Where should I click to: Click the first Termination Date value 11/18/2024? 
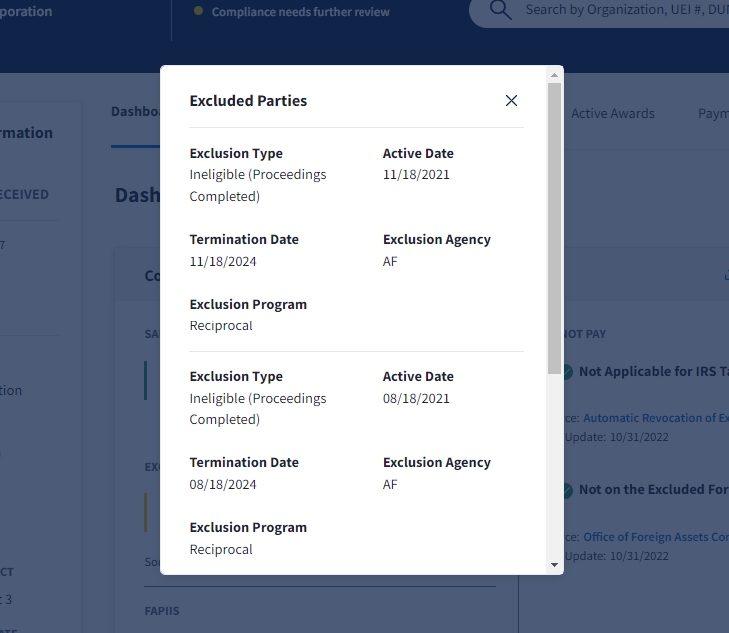pos(223,262)
